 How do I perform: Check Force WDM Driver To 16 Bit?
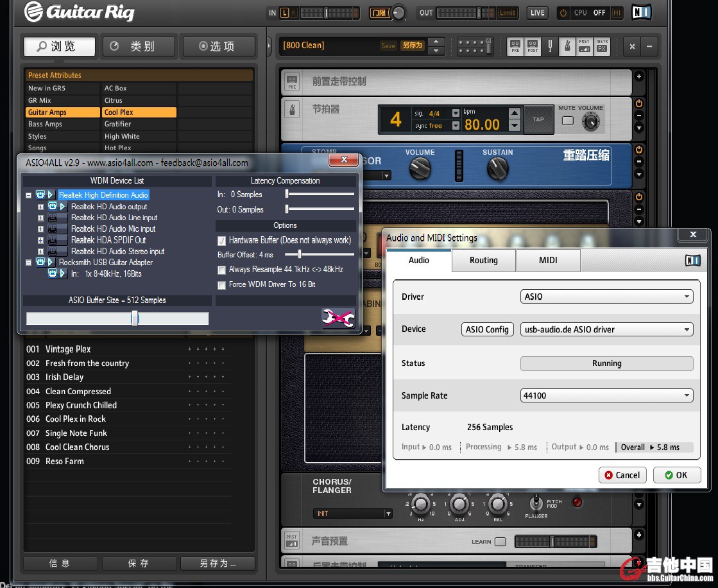coord(222,285)
